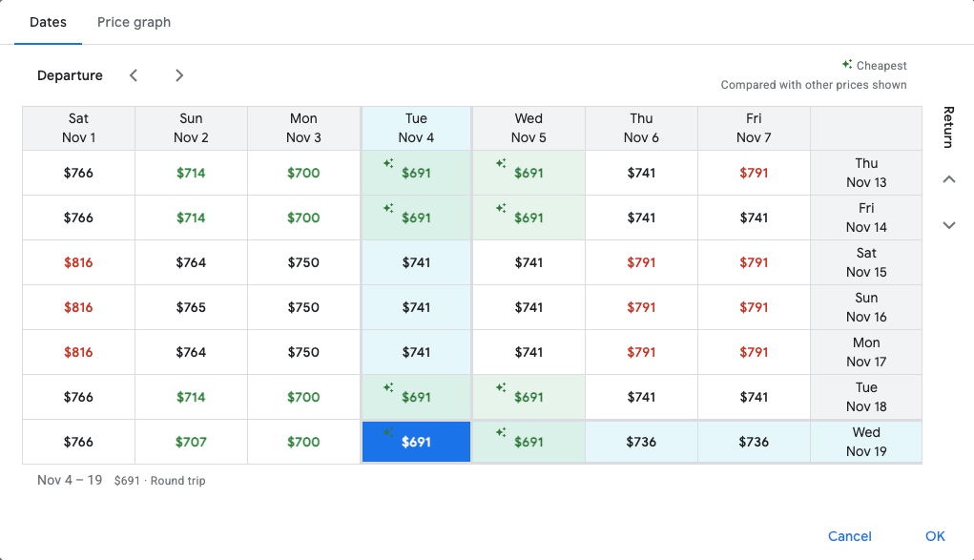Select $691 fare Wed Nov 5 returning Tue Nov 18
974x560 pixels.
click(x=528, y=397)
